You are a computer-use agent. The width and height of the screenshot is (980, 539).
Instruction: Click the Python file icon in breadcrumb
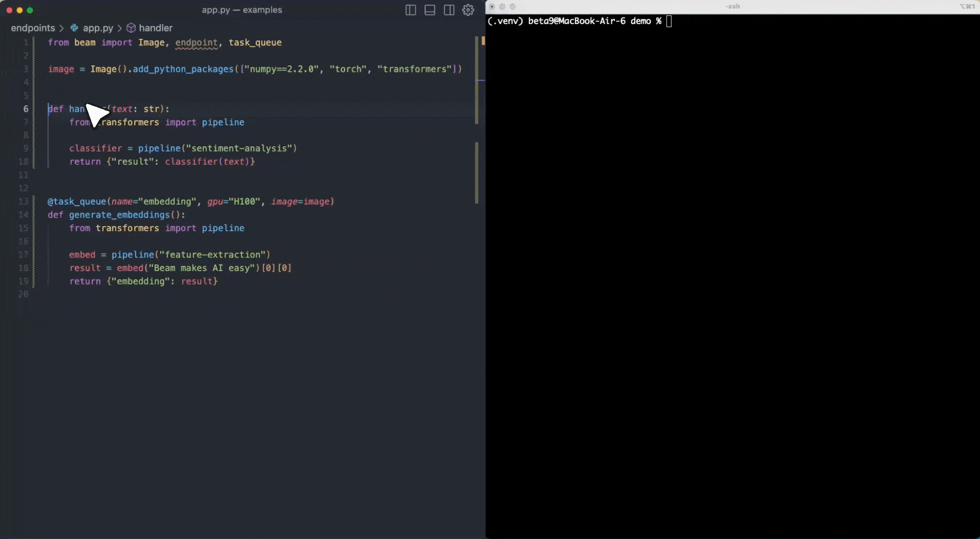tap(74, 28)
